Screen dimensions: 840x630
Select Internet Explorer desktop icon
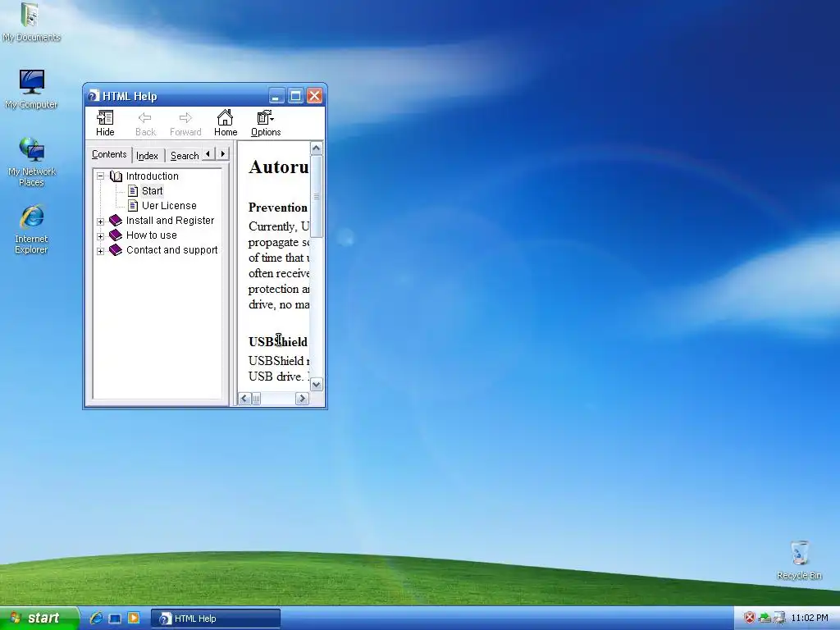(31, 230)
